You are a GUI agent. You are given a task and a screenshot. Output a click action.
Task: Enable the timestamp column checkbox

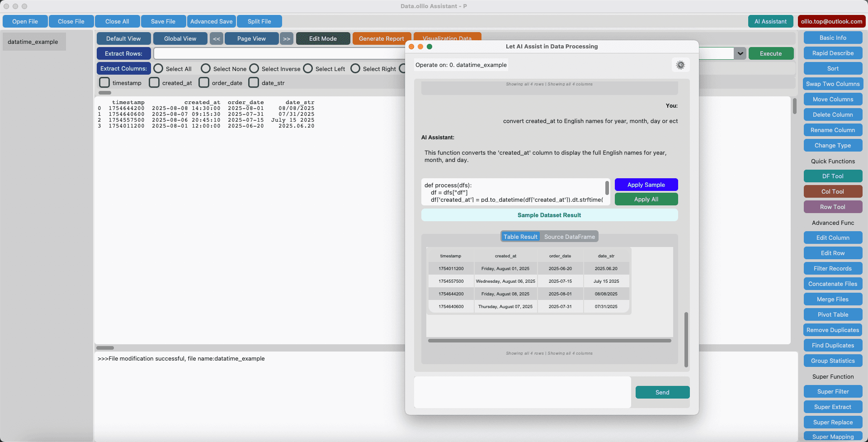point(104,82)
